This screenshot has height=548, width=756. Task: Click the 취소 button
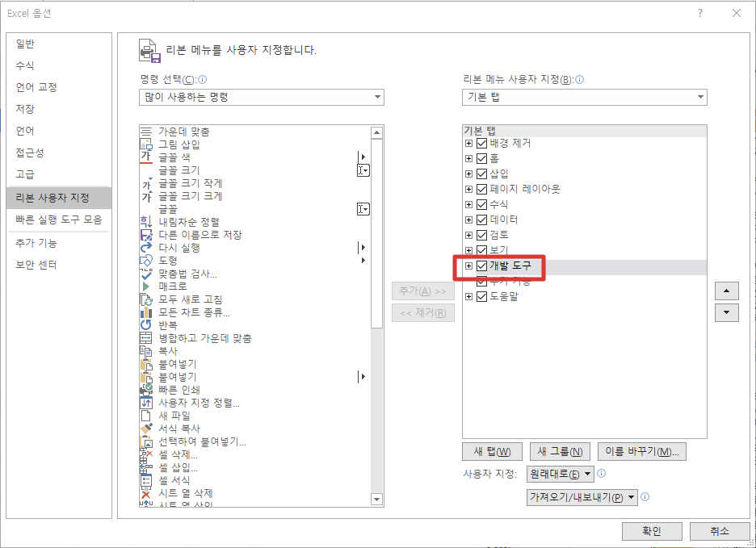click(x=720, y=531)
